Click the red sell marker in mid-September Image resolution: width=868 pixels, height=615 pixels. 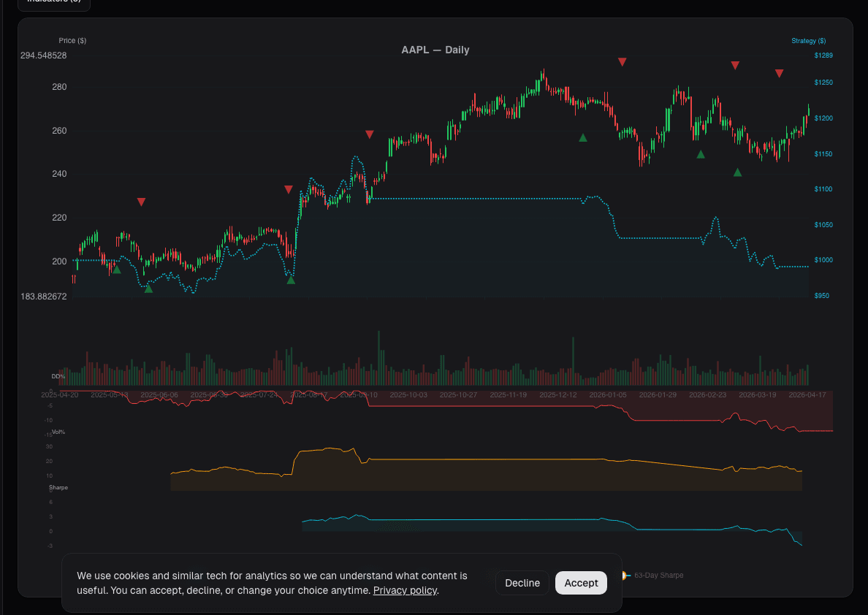point(369,134)
